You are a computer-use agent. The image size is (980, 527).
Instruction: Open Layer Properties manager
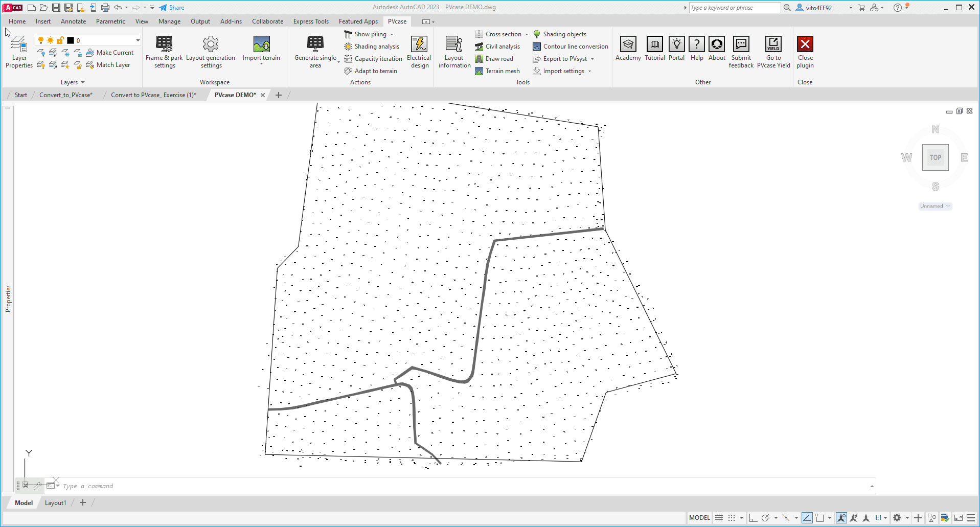19,52
